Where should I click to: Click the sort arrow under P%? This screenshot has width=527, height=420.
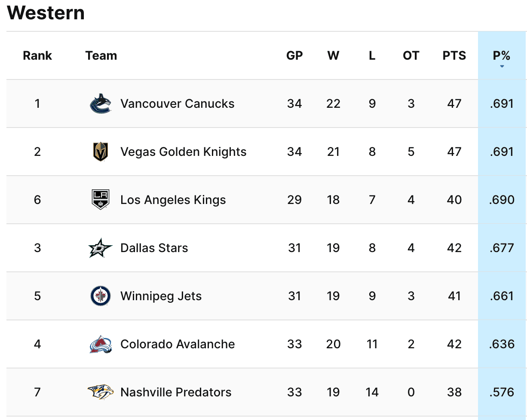(502, 66)
